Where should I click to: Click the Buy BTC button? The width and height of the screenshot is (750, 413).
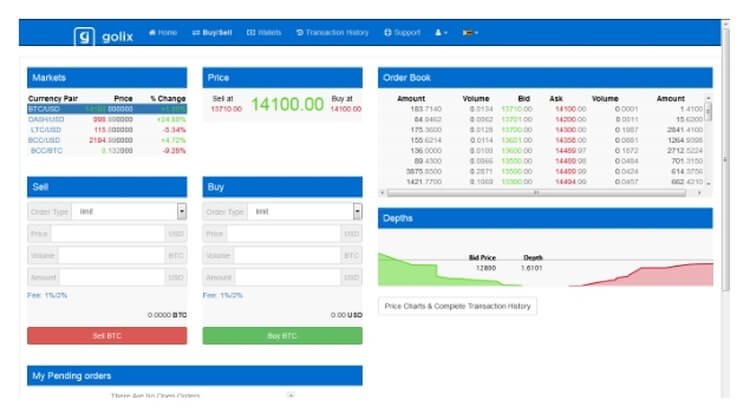[x=282, y=336]
